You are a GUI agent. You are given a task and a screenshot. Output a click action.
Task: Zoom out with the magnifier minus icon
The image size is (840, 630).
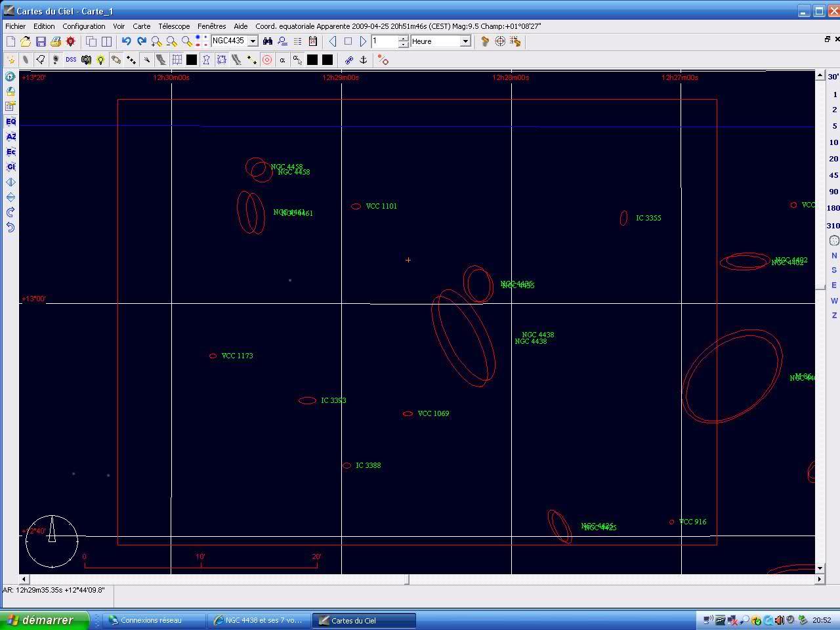pos(171,41)
